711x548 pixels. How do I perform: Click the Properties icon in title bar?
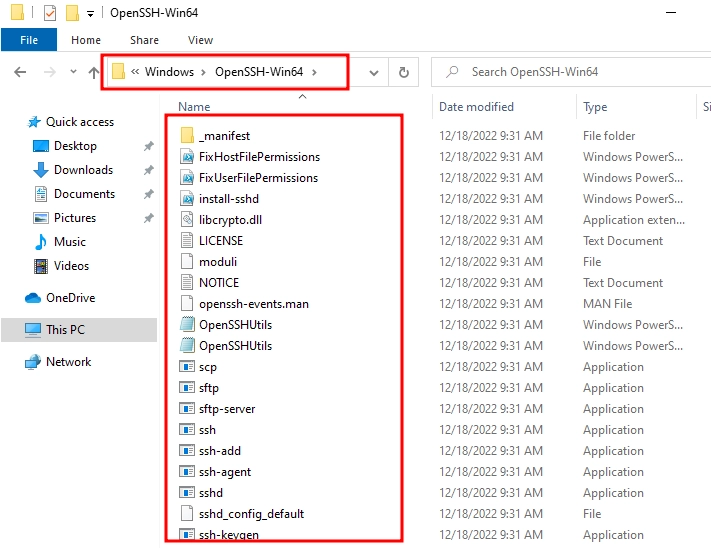pos(49,13)
